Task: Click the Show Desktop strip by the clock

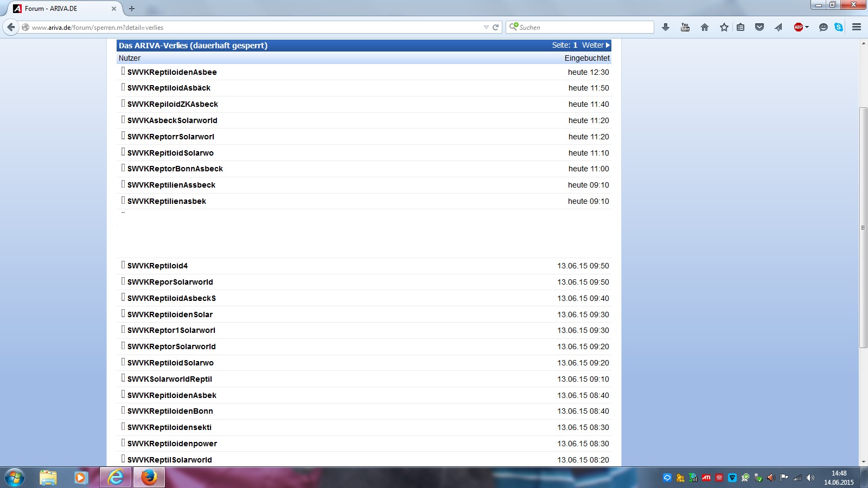Action: tap(864, 478)
